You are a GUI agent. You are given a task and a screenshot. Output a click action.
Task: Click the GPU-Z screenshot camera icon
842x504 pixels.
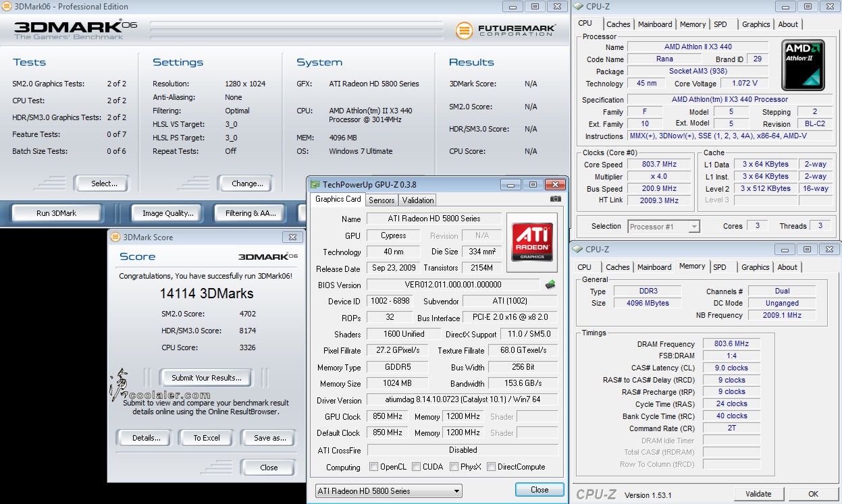pos(555,199)
